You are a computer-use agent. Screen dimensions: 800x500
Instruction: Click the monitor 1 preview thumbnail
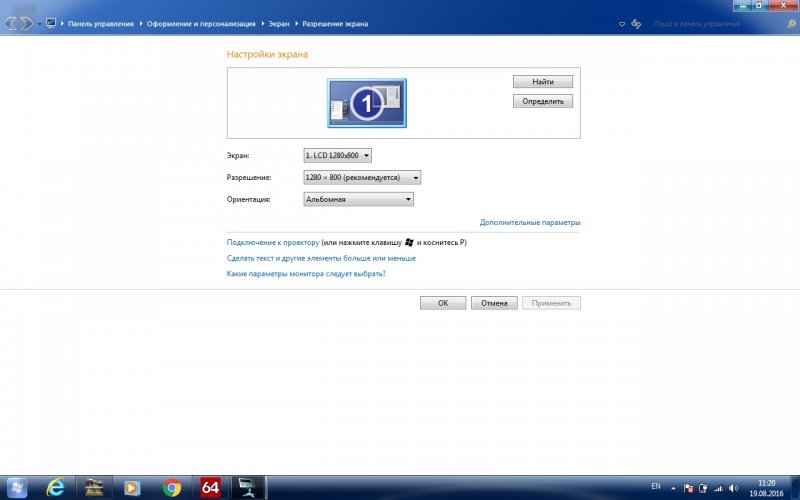366,103
